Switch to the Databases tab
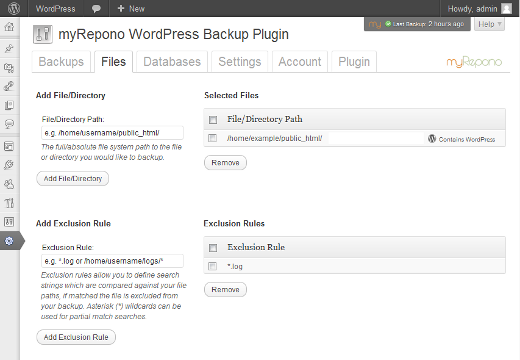Screen dimensions: 520x360 pyautogui.click(x=172, y=62)
